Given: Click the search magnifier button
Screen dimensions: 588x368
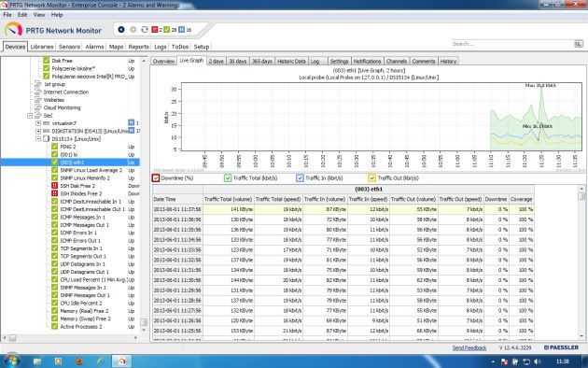Looking at the screenshot, I should (x=579, y=44).
